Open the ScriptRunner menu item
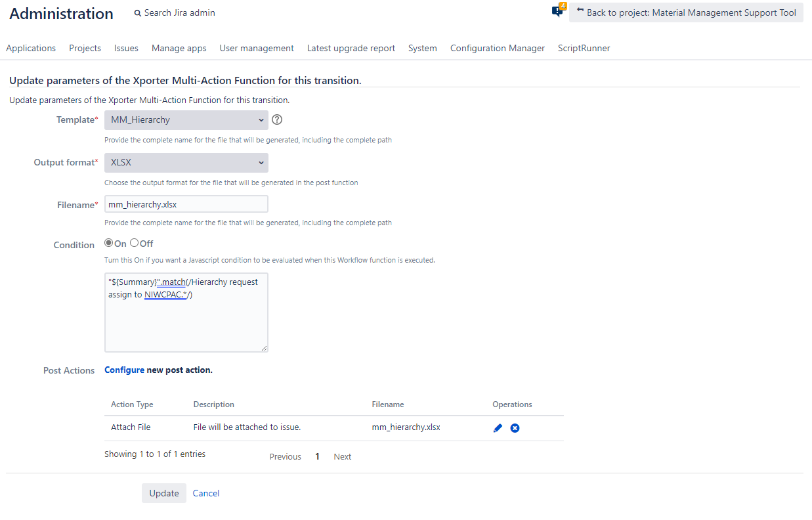This screenshot has height=520, width=812. point(584,48)
